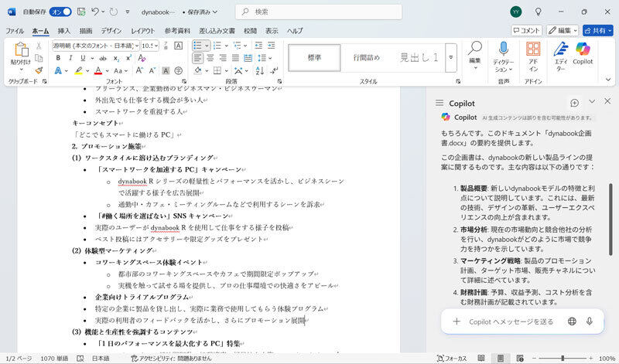The height and width of the screenshot is (364, 619).
Task: Click the Shrink Font icon
Action: pos(152,70)
